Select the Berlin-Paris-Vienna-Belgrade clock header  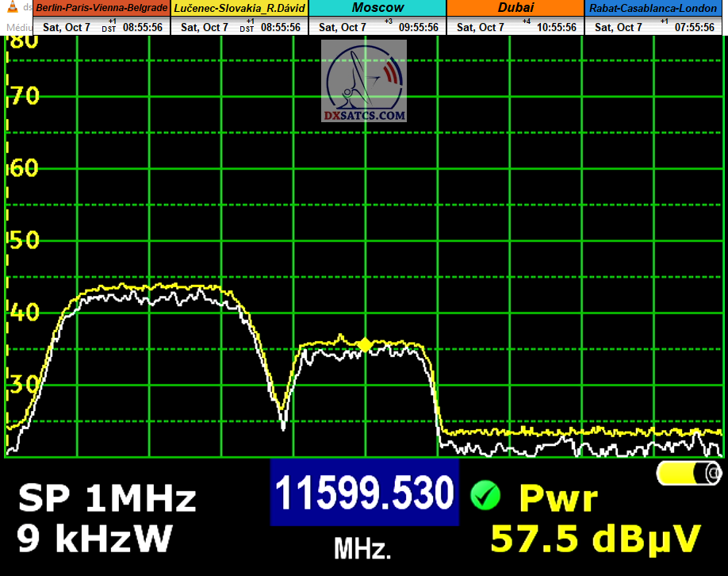102,8
